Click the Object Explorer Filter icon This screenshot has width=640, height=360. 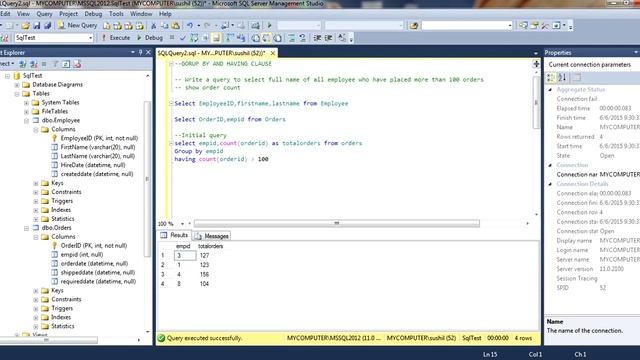[55, 64]
